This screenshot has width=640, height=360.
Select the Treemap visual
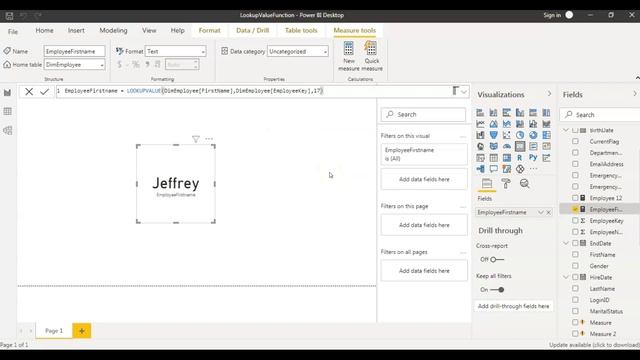pyautogui.click(x=547, y=135)
